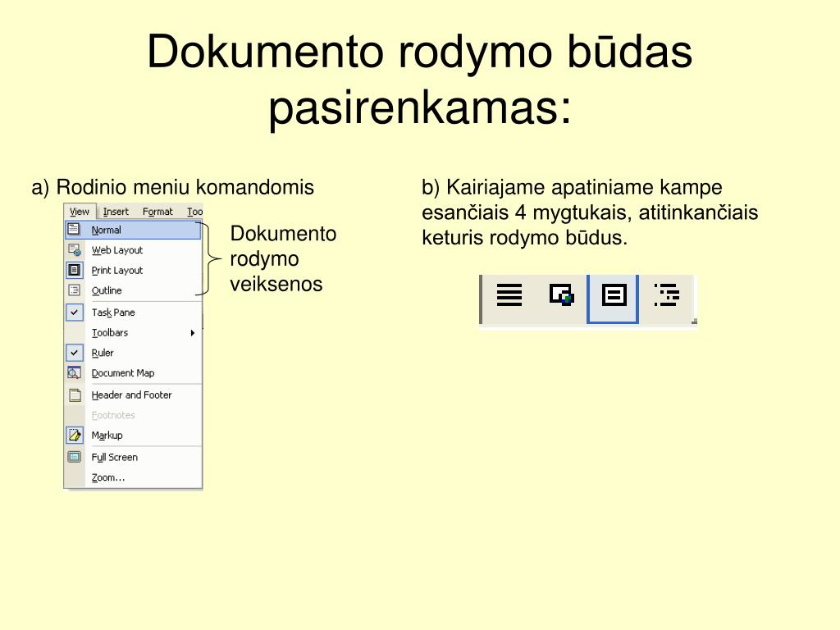Click the Document Map magnifier icon
The width and height of the screenshot is (840, 630).
[75, 373]
